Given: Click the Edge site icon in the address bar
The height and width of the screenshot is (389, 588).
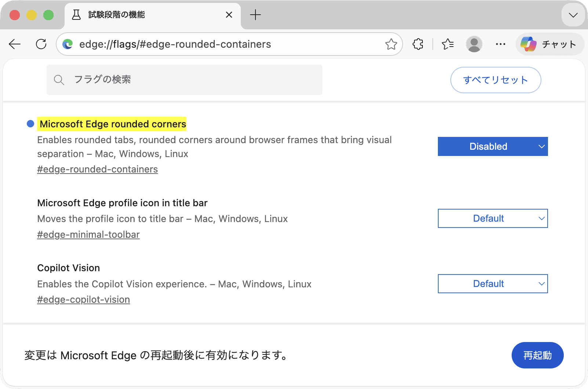Looking at the screenshot, I should (x=68, y=44).
